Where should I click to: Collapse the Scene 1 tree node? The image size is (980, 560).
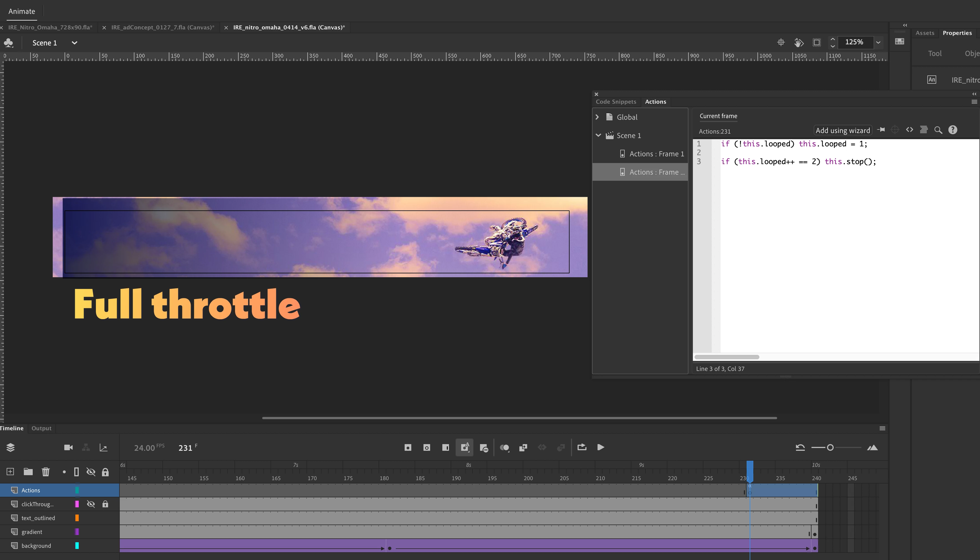(598, 135)
